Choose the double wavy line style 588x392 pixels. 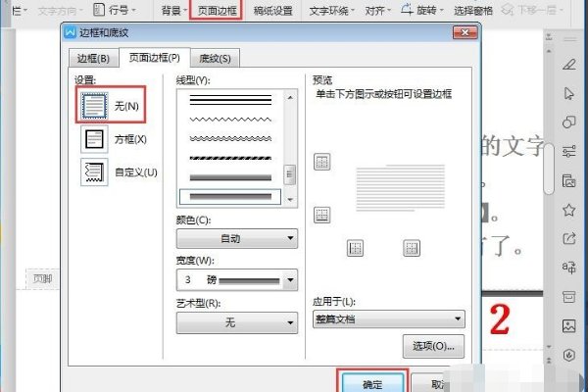(x=230, y=139)
